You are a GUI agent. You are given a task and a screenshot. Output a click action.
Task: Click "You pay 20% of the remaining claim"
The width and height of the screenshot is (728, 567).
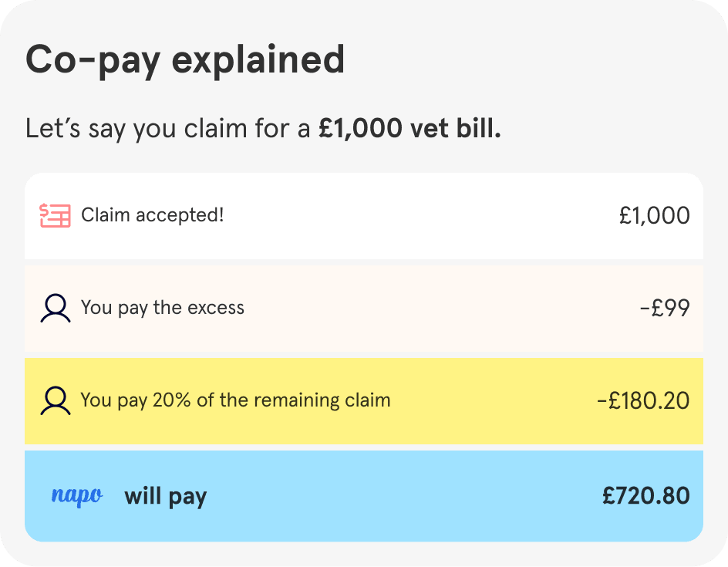(235, 400)
